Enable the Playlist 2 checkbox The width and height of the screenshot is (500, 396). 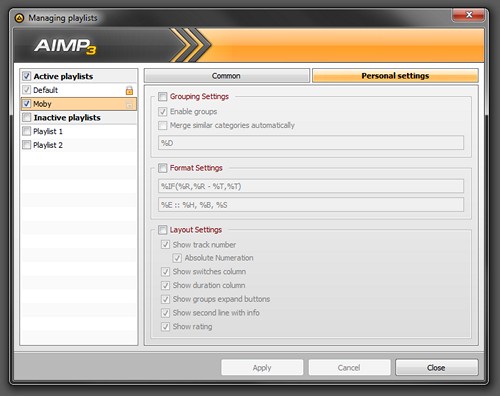click(27, 145)
